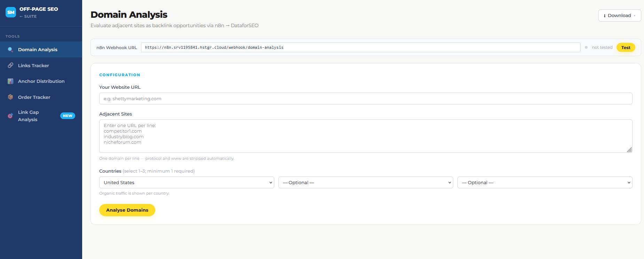This screenshot has height=259, width=644.
Task: Open the second Optional country dropdown
Action: click(x=366, y=182)
